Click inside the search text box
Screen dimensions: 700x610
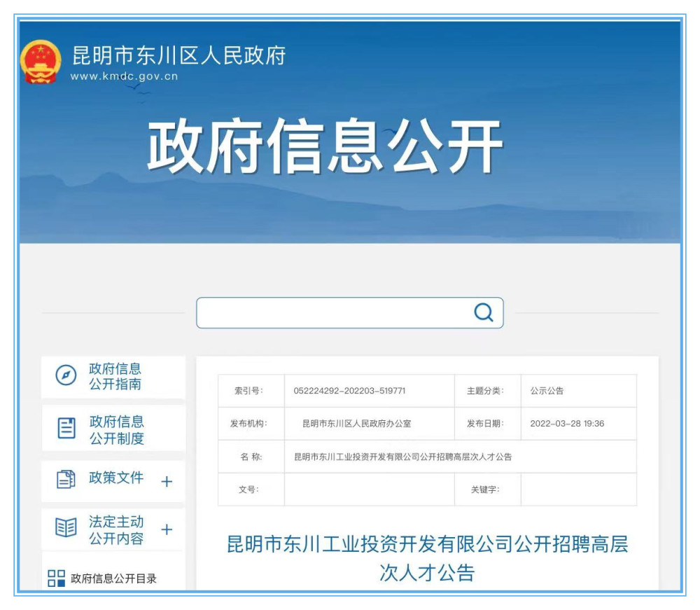332,313
